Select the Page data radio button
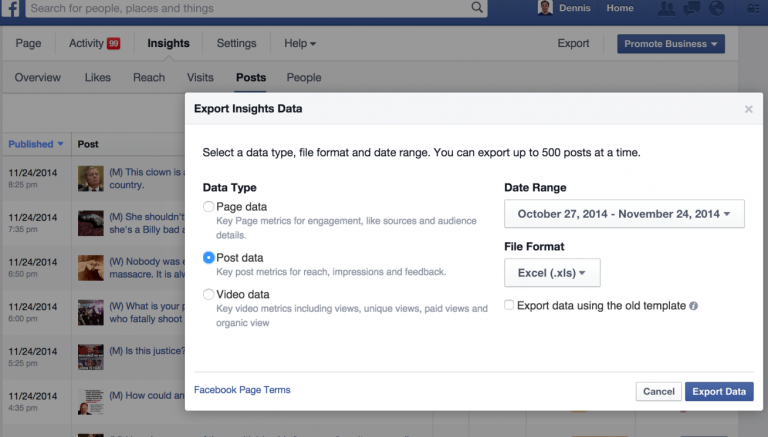Screen dimensions: 768x437 [209, 207]
